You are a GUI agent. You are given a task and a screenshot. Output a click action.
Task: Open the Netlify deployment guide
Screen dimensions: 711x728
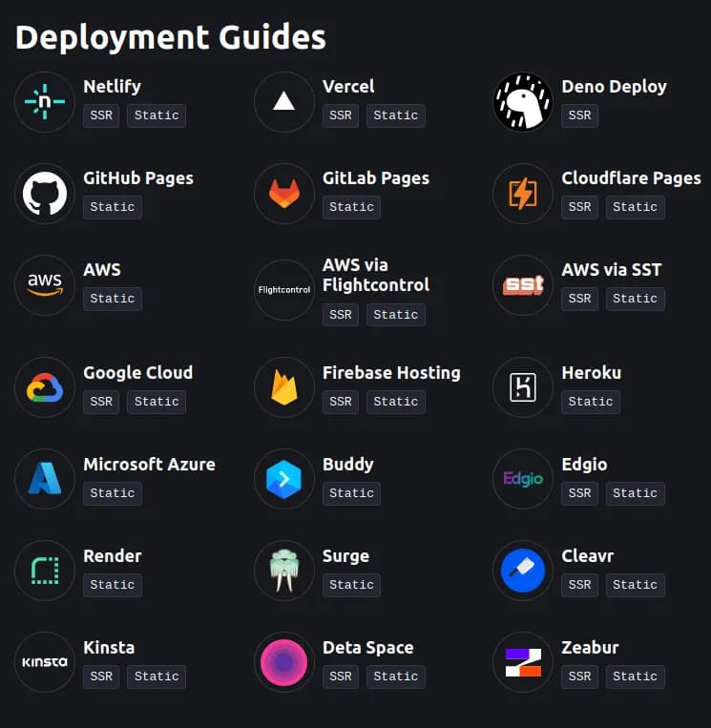click(x=112, y=87)
